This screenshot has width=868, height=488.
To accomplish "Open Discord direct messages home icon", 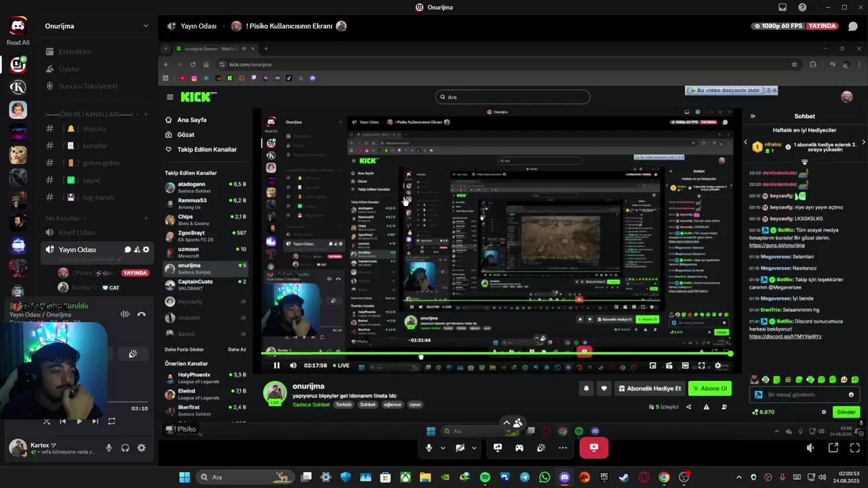I will pyautogui.click(x=18, y=26).
